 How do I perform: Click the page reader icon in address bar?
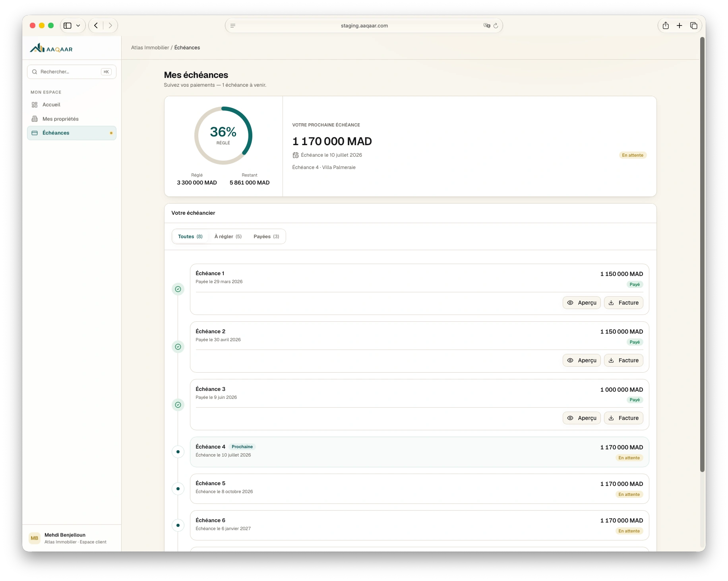[x=233, y=25]
